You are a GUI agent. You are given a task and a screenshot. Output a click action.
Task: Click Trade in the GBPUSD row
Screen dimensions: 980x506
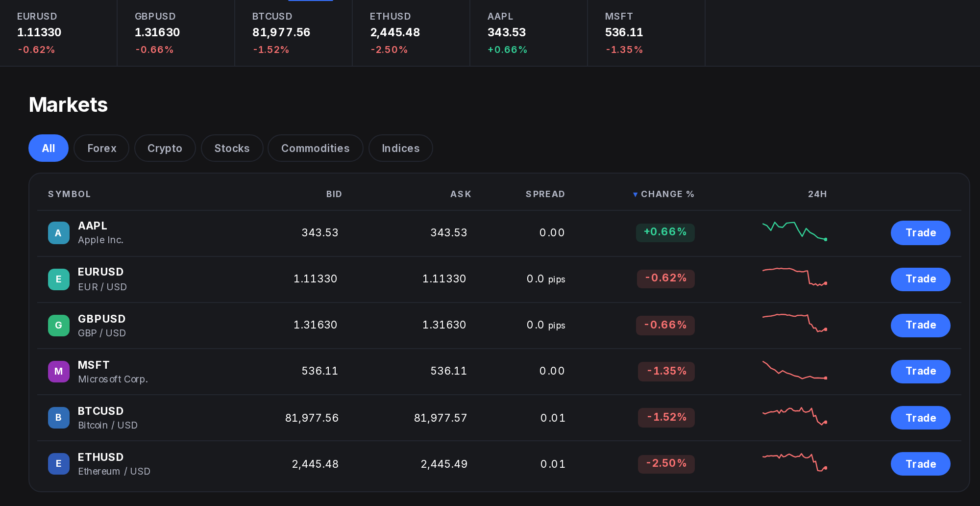920,325
